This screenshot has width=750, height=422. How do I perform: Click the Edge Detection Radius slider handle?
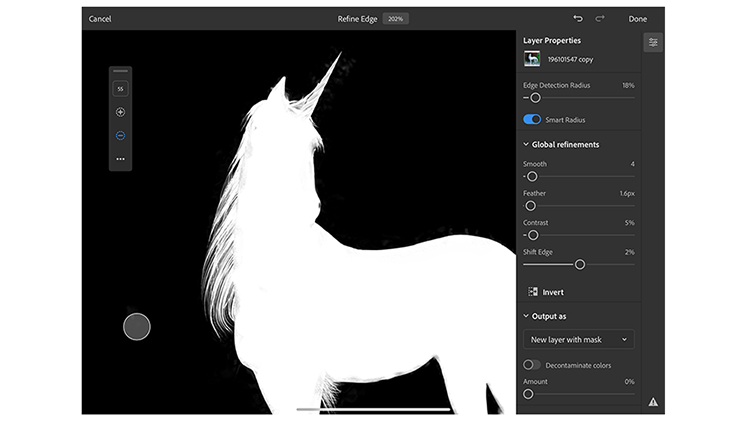click(x=535, y=98)
